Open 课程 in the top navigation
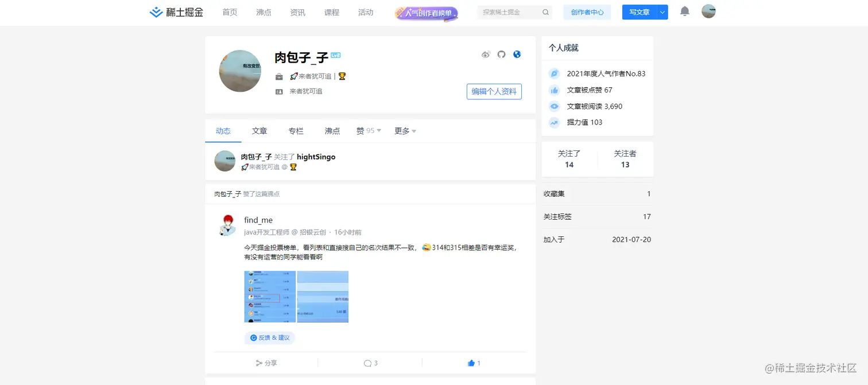868x385 pixels. 332,12
